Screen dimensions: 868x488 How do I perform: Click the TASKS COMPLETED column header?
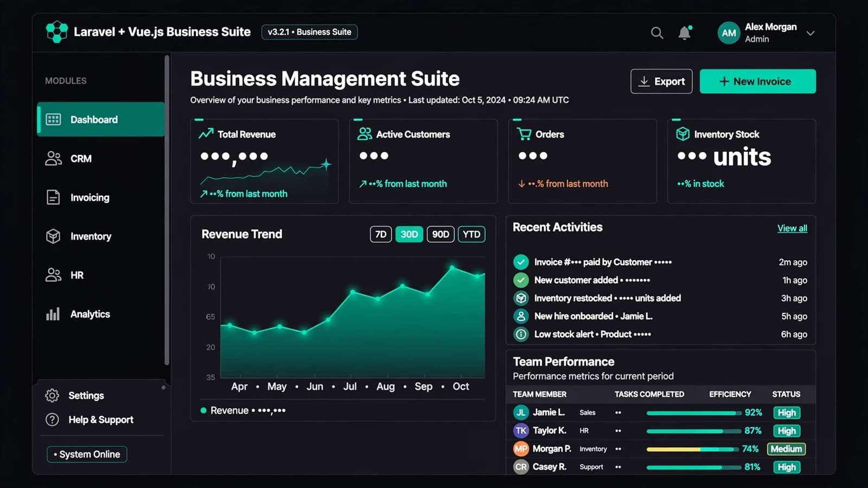coord(649,394)
